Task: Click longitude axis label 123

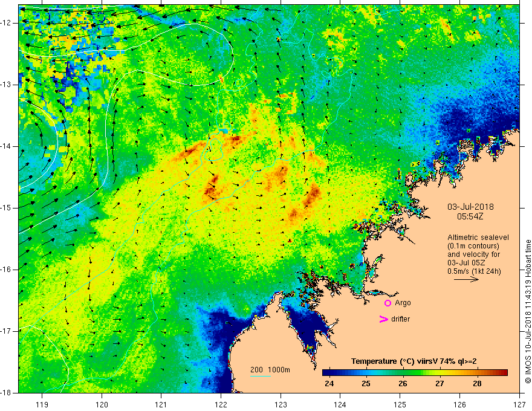Action: (x=281, y=404)
